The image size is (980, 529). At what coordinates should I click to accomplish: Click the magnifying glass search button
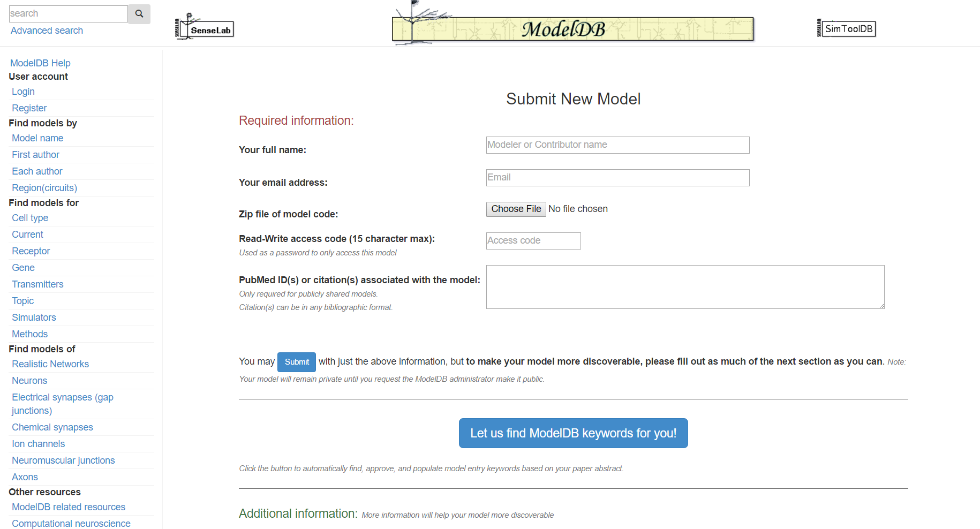(139, 14)
